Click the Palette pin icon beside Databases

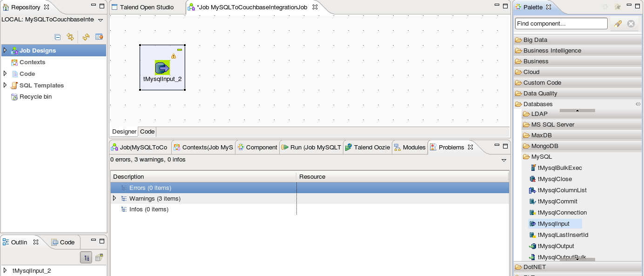click(638, 104)
